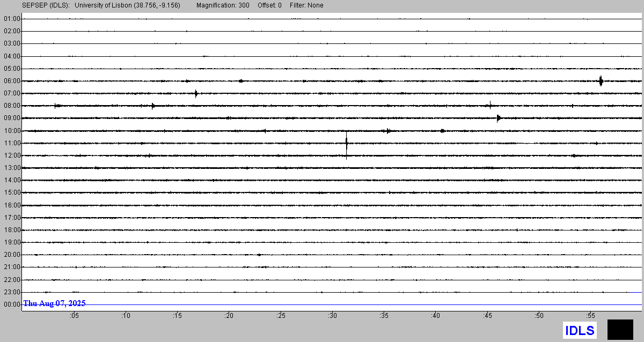Click the event near :46 on the 09:00 trace
The image size is (644, 342).
click(499, 118)
